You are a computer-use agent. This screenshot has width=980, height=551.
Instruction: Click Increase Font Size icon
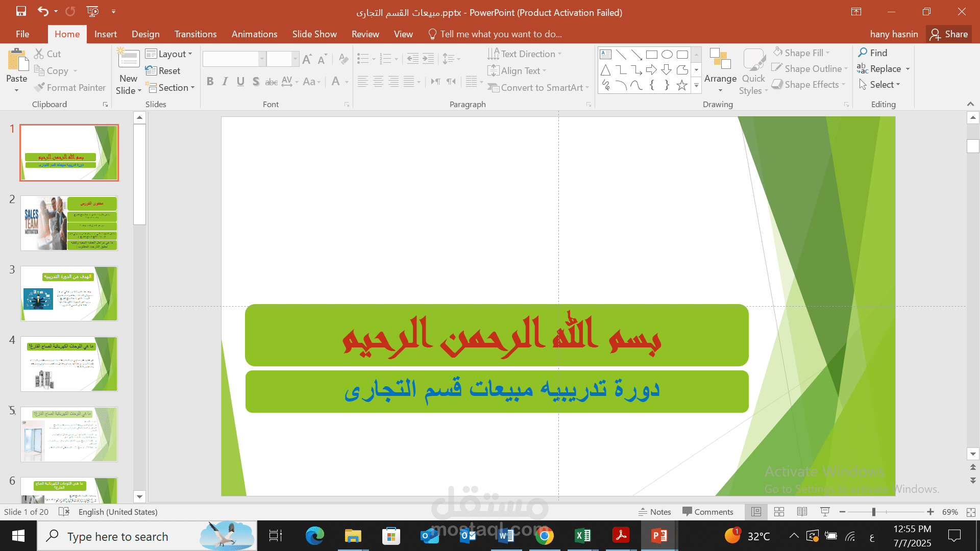pyautogui.click(x=307, y=59)
